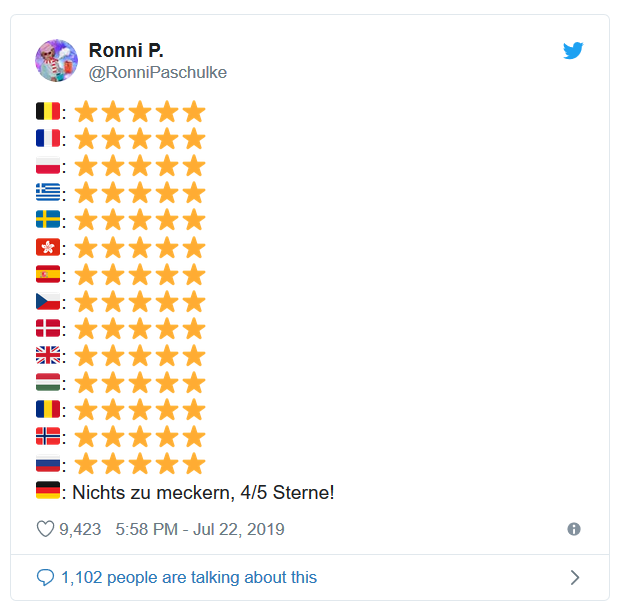Open the @RonniPaschulke handle link

[x=158, y=72]
